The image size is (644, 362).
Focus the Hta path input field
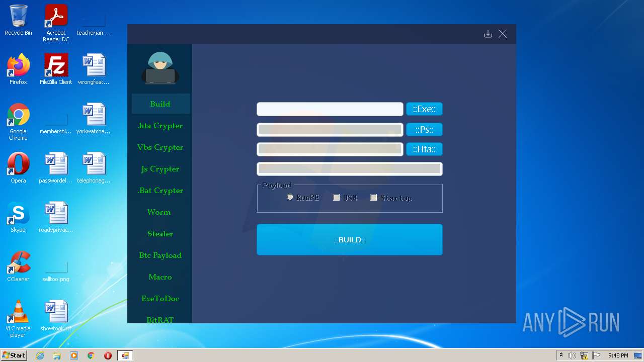pyautogui.click(x=330, y=149)
